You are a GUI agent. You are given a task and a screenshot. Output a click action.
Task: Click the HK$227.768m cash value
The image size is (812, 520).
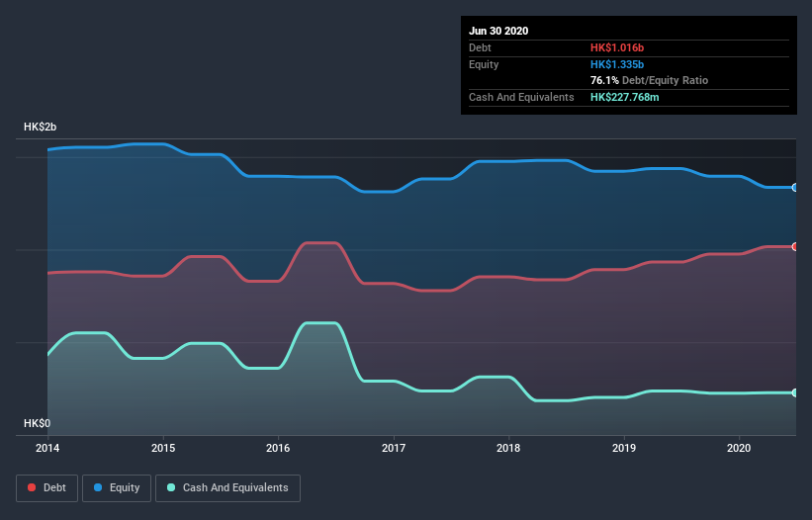(x=624, y=97)
